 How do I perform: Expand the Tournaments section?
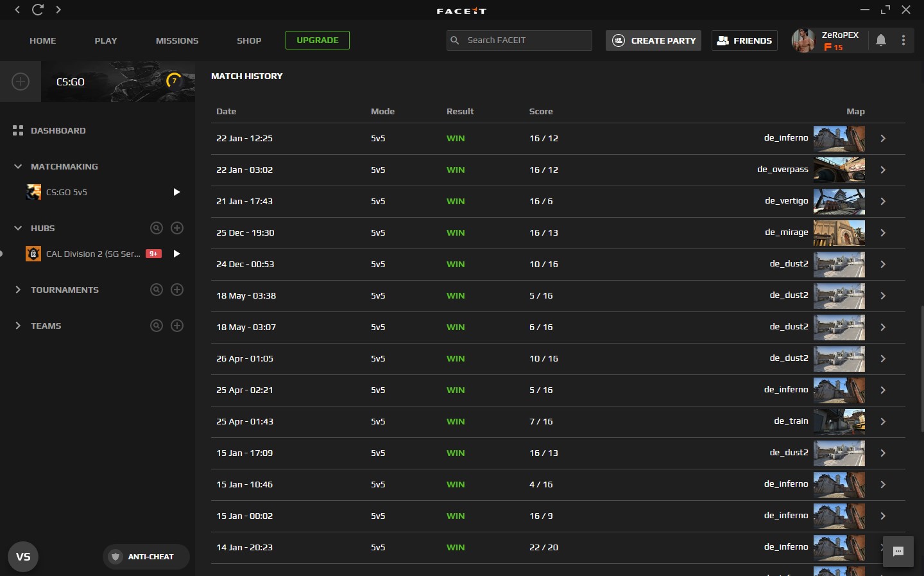tap(18, 290)
